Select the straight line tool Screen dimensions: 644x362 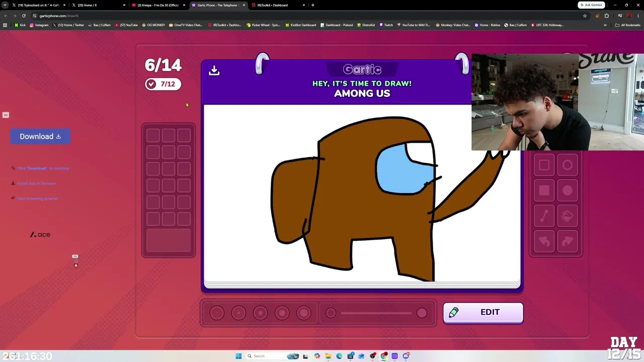tap(544, 216)
